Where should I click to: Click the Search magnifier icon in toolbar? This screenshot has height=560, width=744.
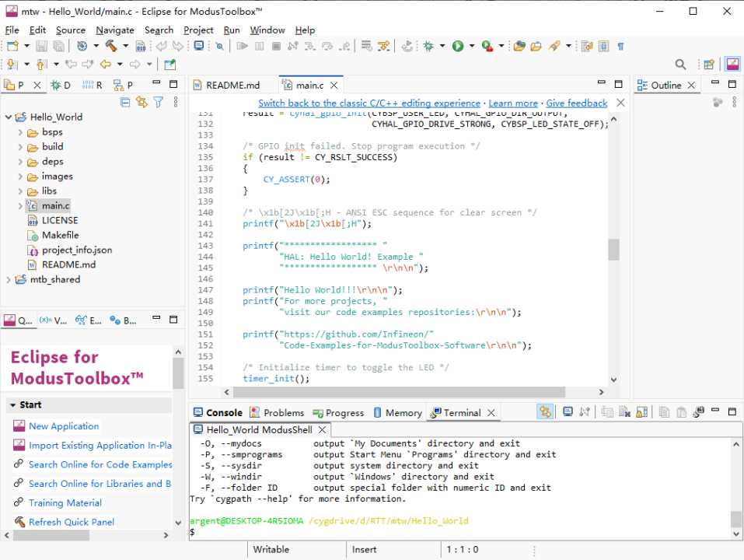(680, 64)
